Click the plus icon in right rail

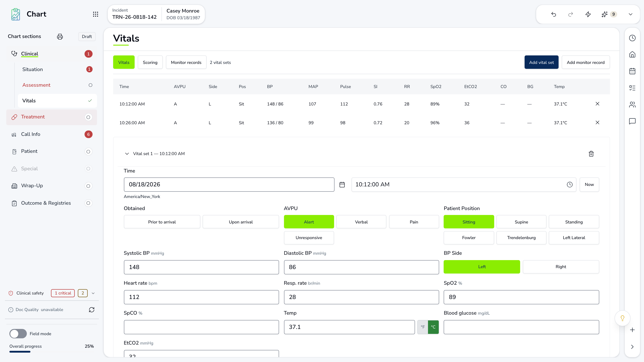click(x=632, y=330)
